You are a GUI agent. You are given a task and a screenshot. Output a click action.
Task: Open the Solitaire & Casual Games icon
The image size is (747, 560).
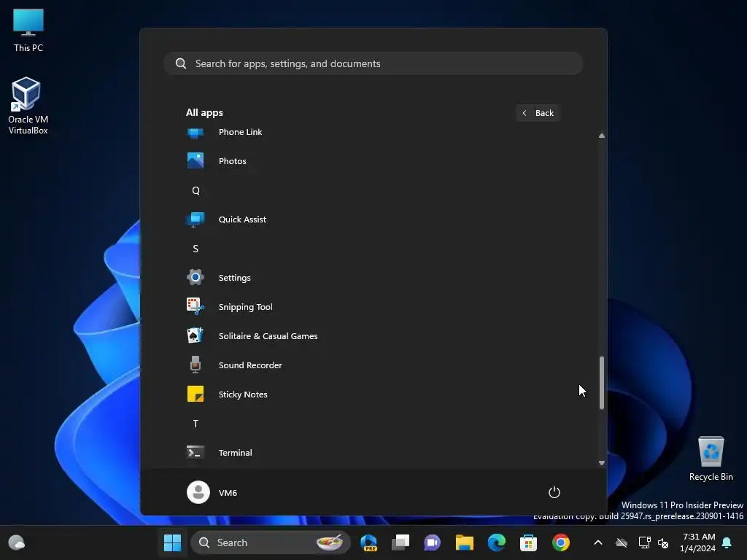click(x=196, y=335)
